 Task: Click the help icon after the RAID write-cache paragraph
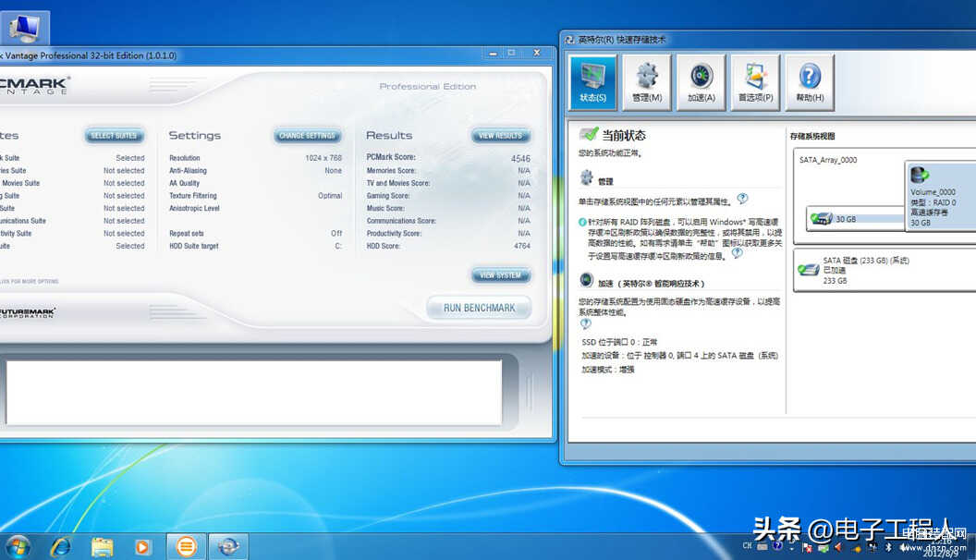click(x=737, y=253)
